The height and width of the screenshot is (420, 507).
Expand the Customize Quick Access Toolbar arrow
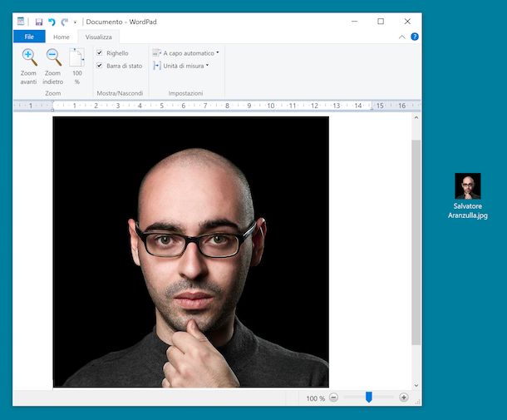75,22
